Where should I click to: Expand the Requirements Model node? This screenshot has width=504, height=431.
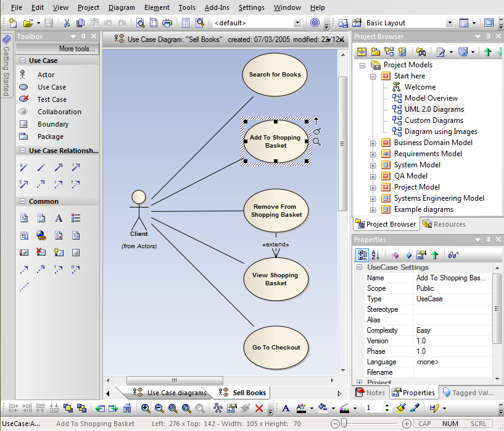[x=373, y=154]
